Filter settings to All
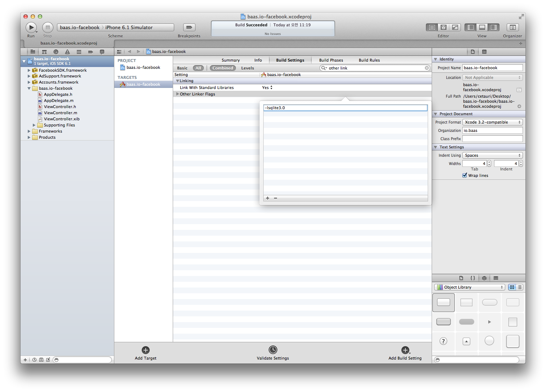546x392 pixels. [x=198, y=68]
